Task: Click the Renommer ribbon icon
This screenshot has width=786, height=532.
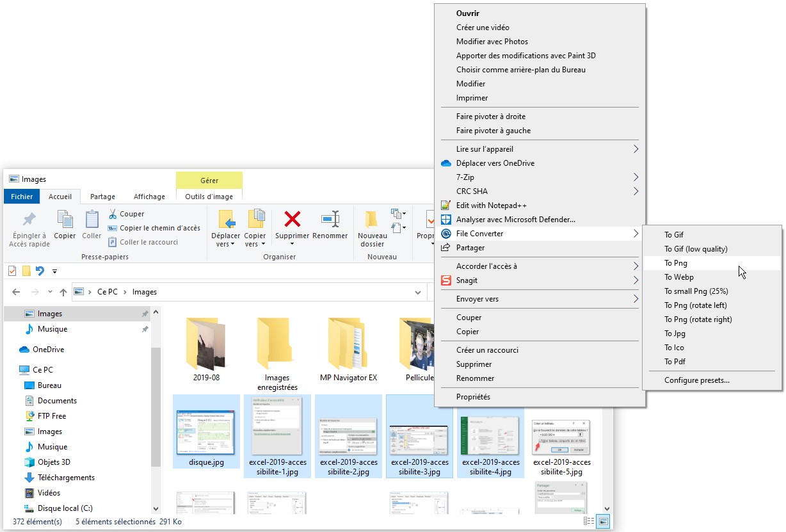Action: tap(330, 220)
